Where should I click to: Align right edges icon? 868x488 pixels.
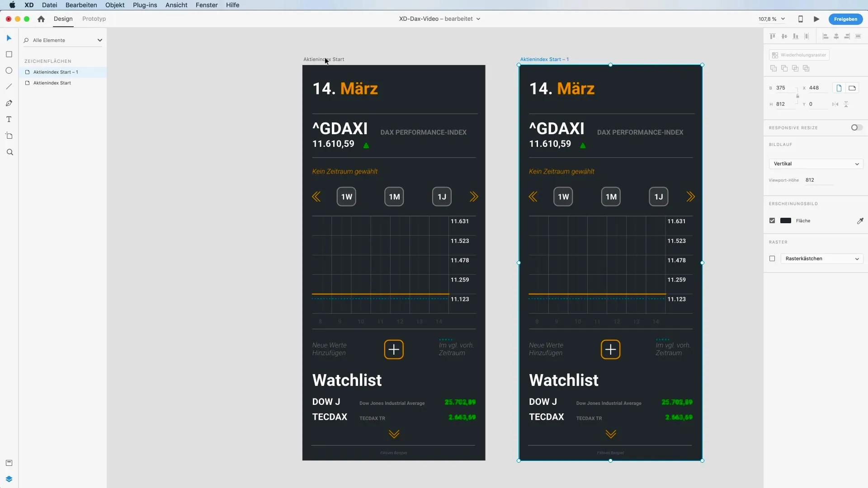pyautogui.click(x=847, y=36)
